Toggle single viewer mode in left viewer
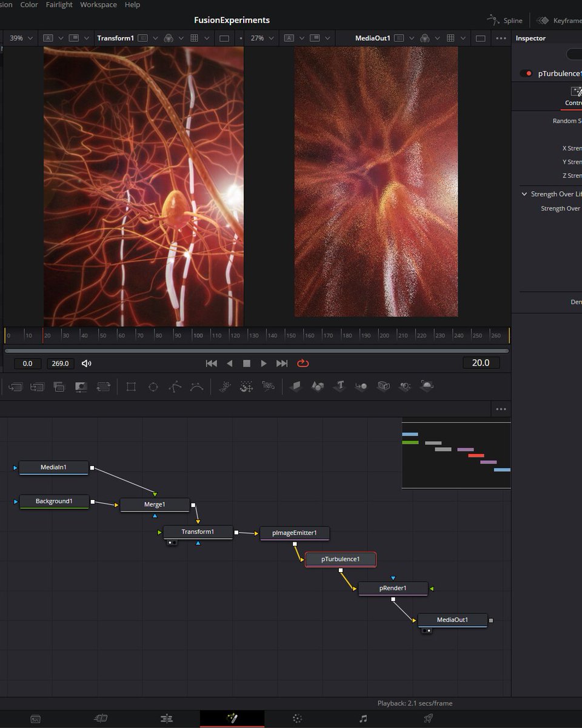Screen dimensions: 582x728 [x=224, y=38]
